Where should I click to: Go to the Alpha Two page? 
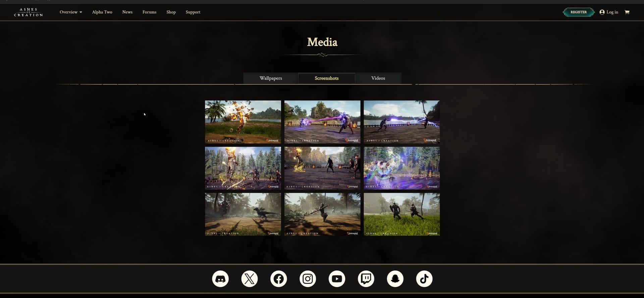[x=102, y=12]
